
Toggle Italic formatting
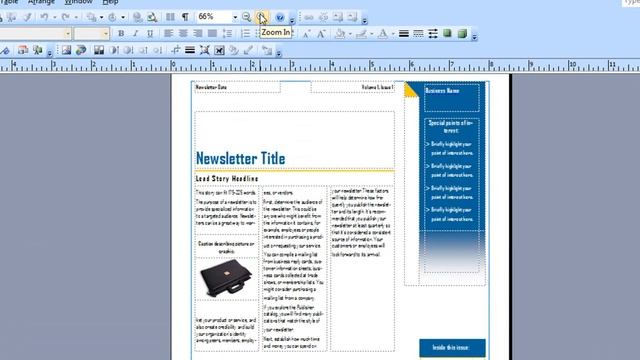click(x=136, y=33)
